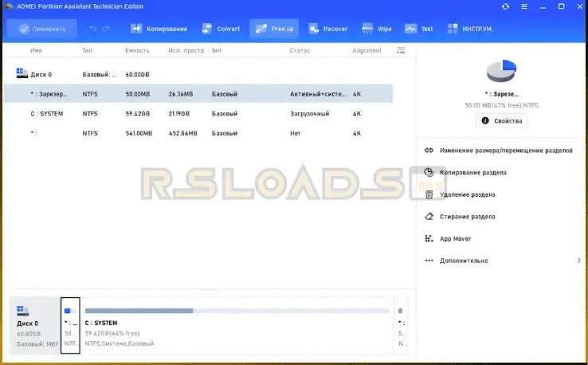Open the ИНСТРУМ. tools menu
This screenshot has height=365, width=588.
[469, 29]
